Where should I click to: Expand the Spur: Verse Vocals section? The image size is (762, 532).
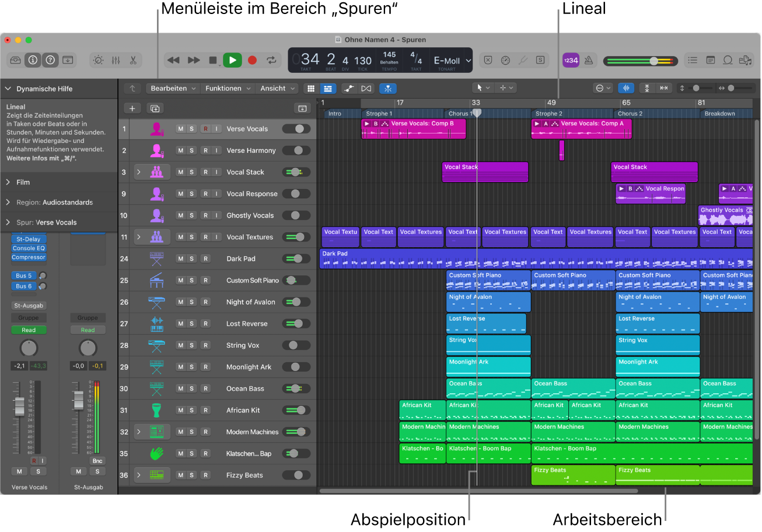[8, 222]
